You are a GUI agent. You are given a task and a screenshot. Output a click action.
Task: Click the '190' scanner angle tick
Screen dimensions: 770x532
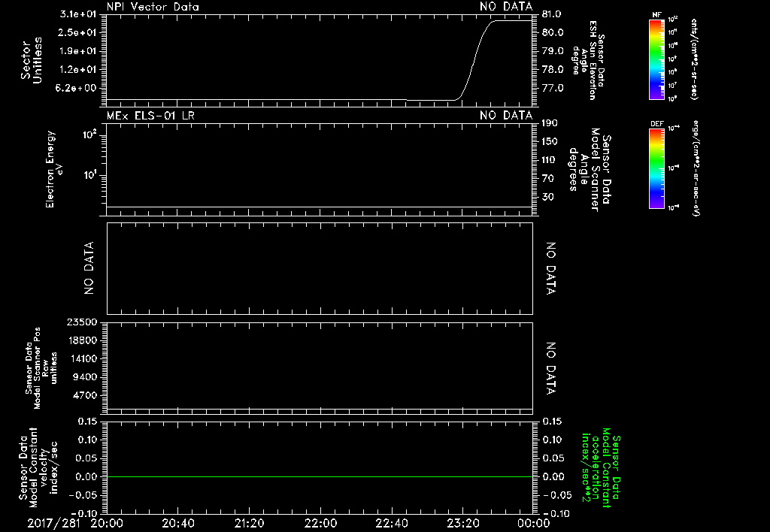[x=550, y=123]
